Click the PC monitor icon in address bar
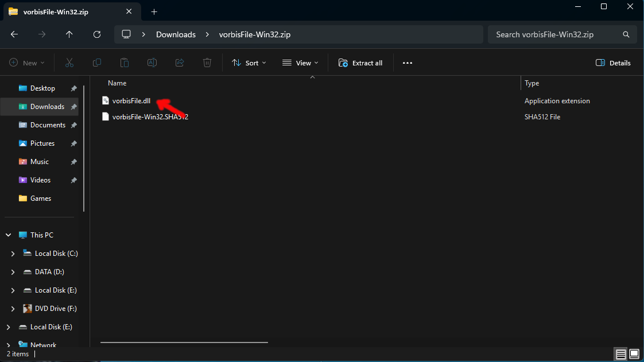The width and height of the screenshot is (644, 362). click(x=126, y=34)
